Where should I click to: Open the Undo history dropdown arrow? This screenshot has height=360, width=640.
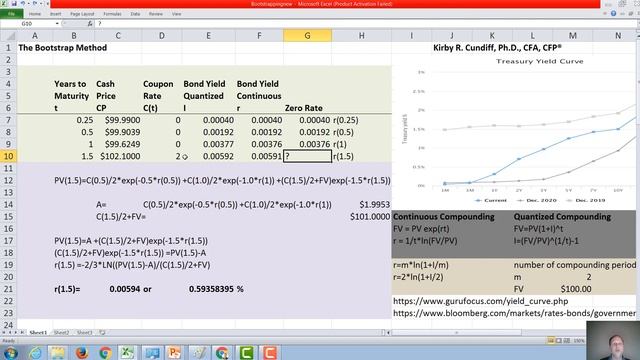28,4
